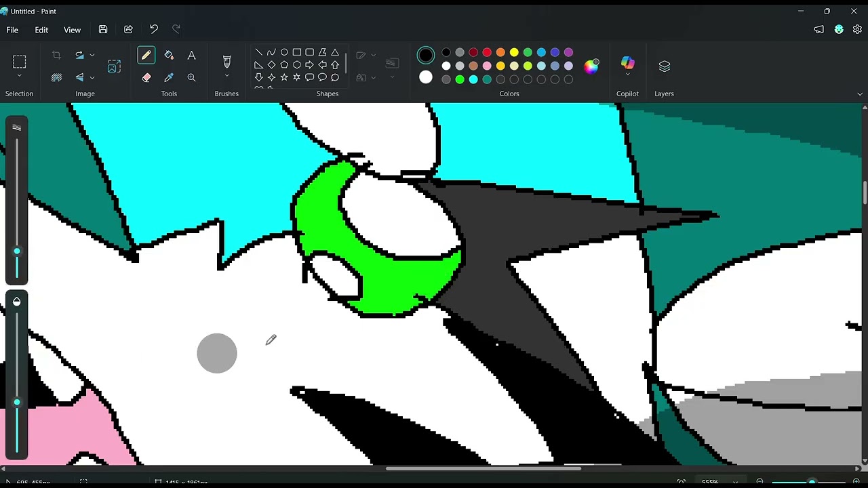The image size is (868, 488).
Task: Pick the Oval shape
Action: 284,52
